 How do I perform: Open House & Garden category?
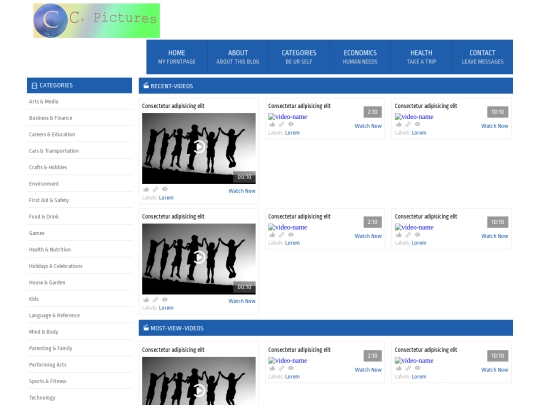click(47, 282)
